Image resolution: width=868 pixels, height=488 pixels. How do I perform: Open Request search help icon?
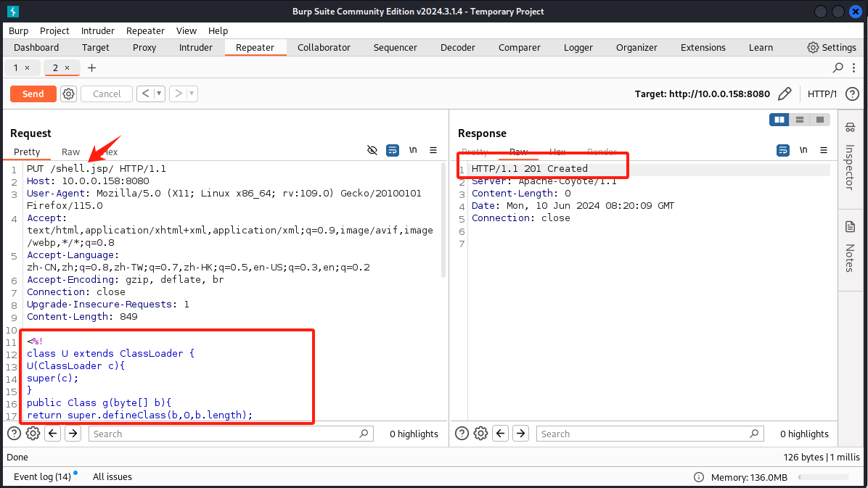click(14, 433)
